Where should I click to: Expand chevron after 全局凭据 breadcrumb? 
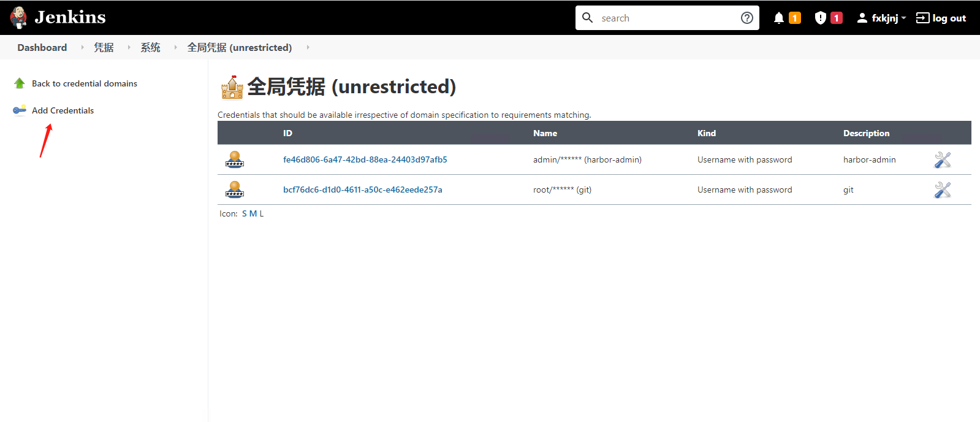tap(308, 47)
